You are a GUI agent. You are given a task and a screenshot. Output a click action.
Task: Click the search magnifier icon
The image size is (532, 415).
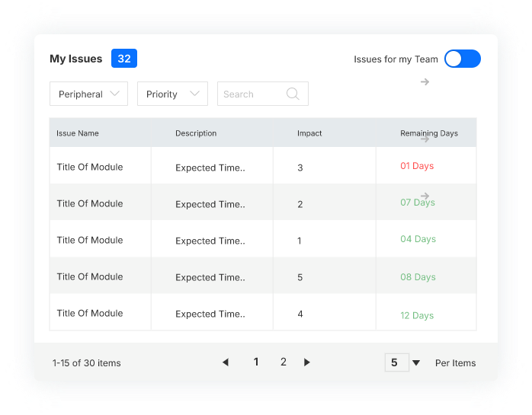pos(293,94)
